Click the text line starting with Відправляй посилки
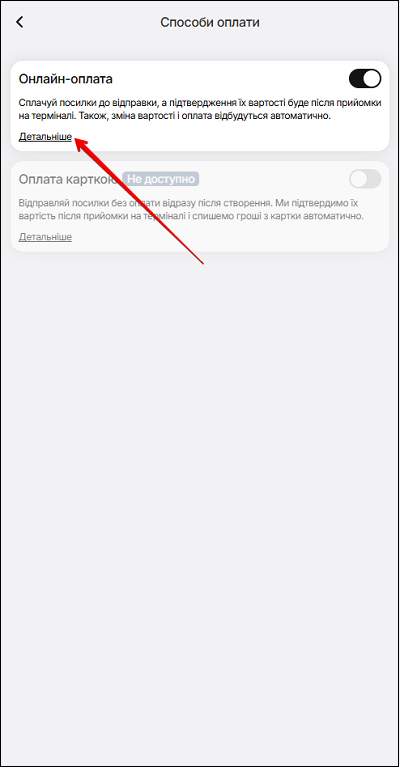The width and height of the screenshot is (400, 767). coord(191,203)
